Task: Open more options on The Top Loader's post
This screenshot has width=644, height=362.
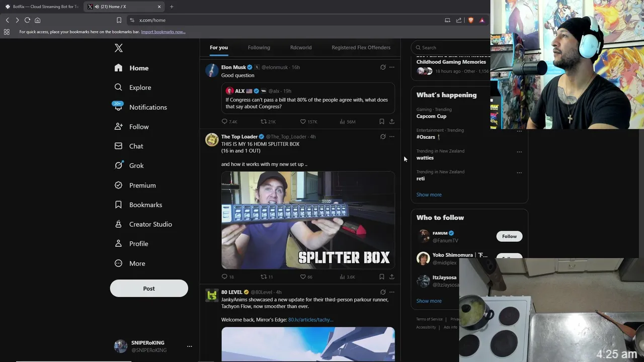Action: pyautogui.click(x=392, y=137)
